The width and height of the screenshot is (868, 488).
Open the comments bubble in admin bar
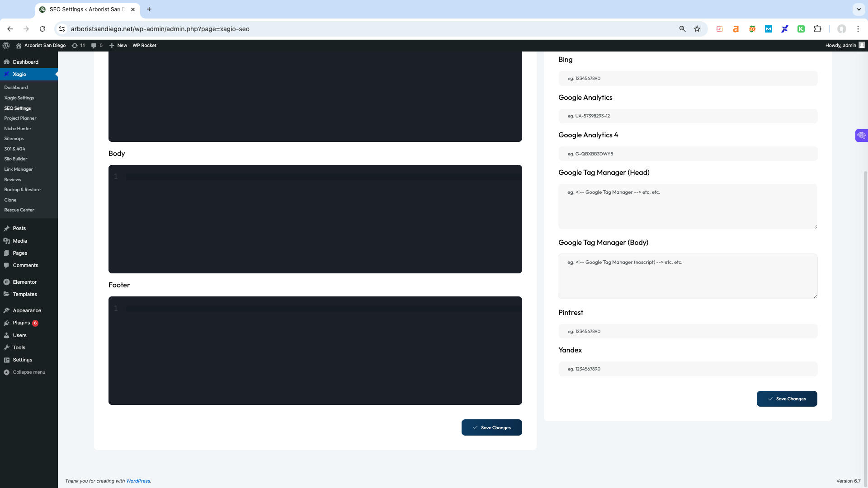(97, 45)
